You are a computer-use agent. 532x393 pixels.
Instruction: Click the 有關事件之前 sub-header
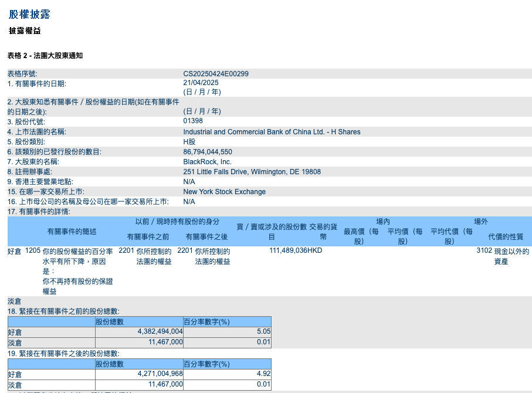coord(148,236)
